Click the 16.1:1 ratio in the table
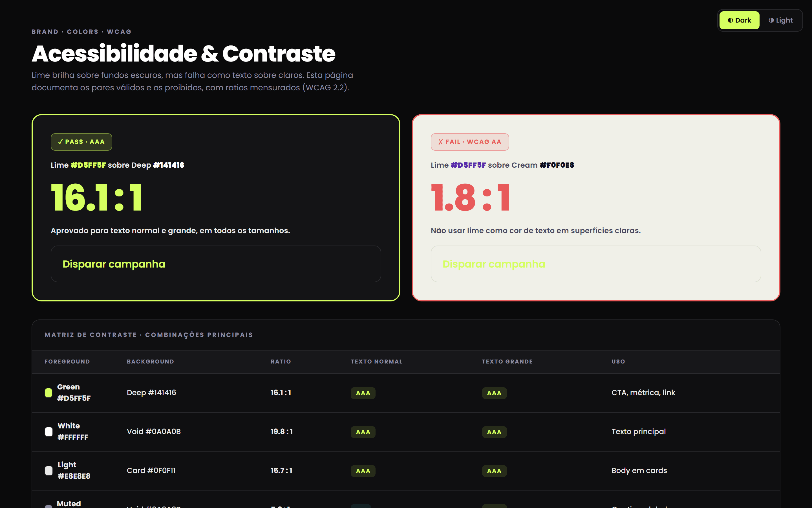This screenshot has width=812, height=508. (x=281, y=392)
